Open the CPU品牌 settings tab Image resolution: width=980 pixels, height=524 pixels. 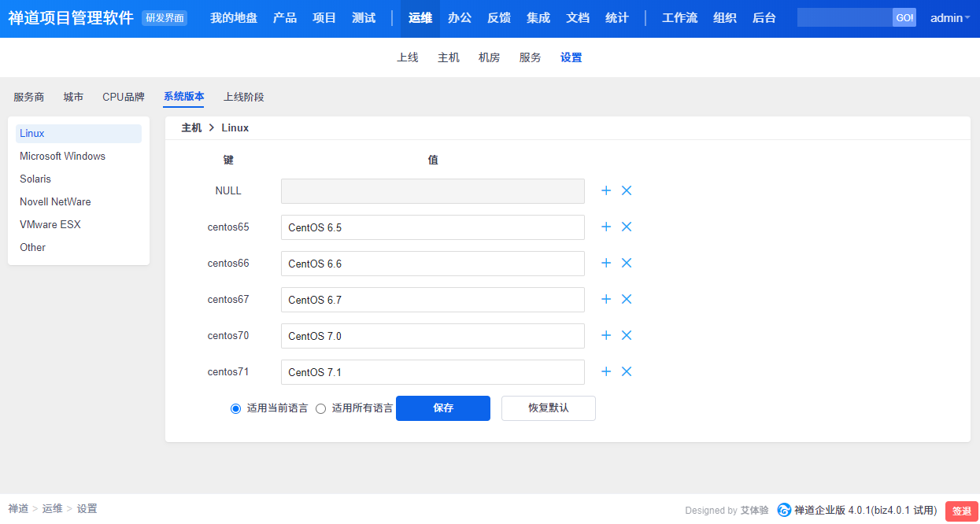[124, 97]
